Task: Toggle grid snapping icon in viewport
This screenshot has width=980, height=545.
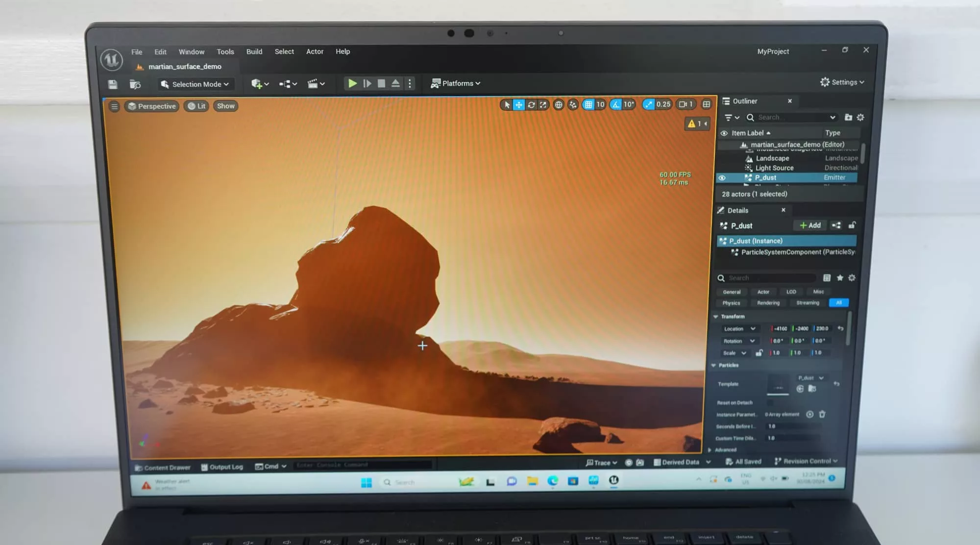Action: click(588, 104)
